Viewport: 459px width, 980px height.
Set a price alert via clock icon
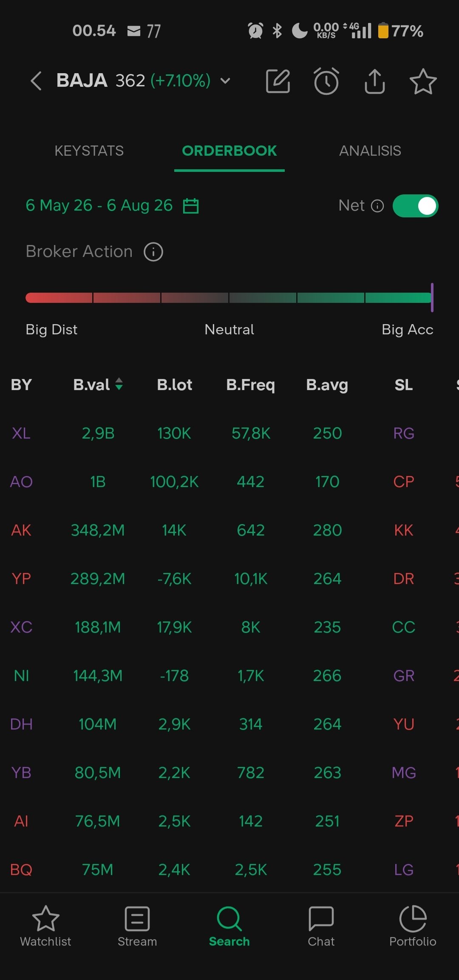pyautogui.click(x=326, y=81)
